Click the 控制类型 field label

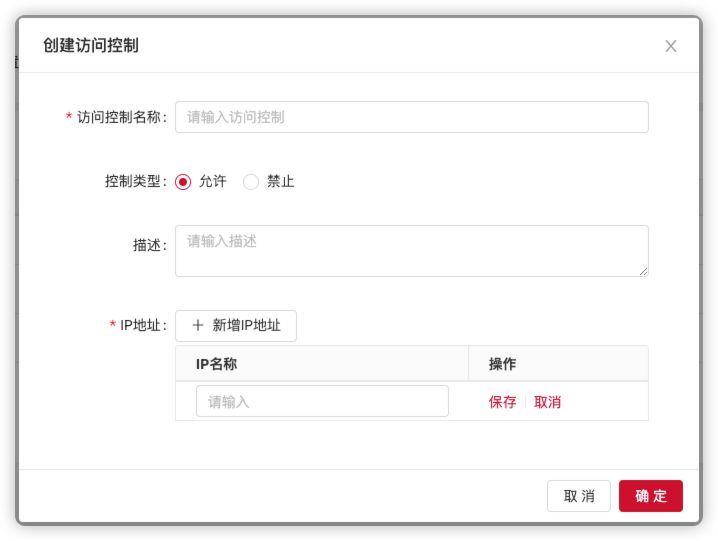coord(133,182)
